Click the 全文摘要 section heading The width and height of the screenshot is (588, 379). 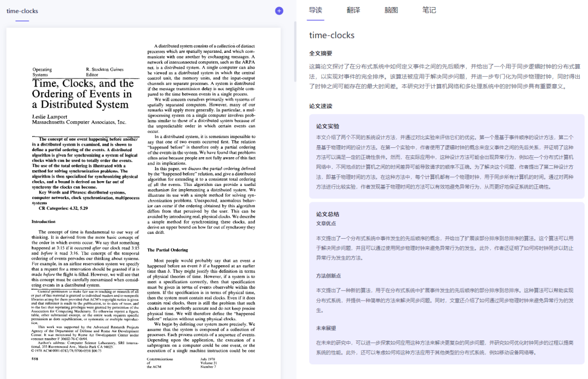pyautogui.click(x=321, y=53)
